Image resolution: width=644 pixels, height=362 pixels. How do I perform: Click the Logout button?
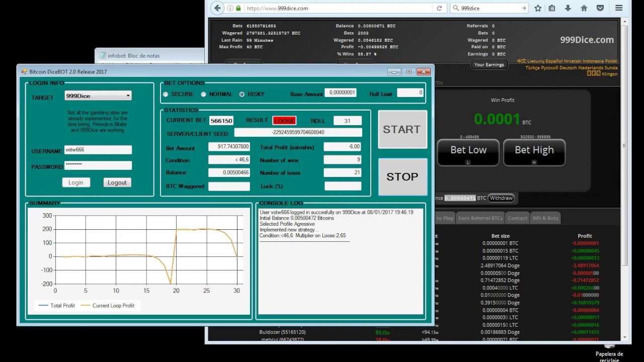(x=117, y=183)
